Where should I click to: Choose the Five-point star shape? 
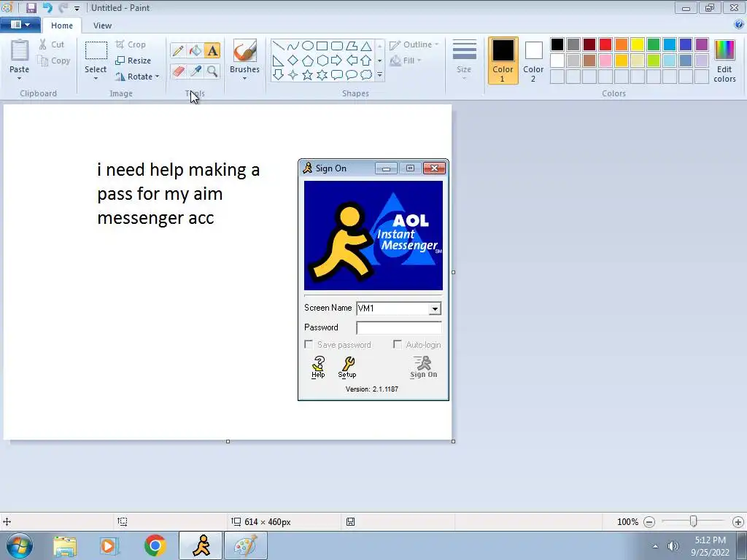(308, 75)
